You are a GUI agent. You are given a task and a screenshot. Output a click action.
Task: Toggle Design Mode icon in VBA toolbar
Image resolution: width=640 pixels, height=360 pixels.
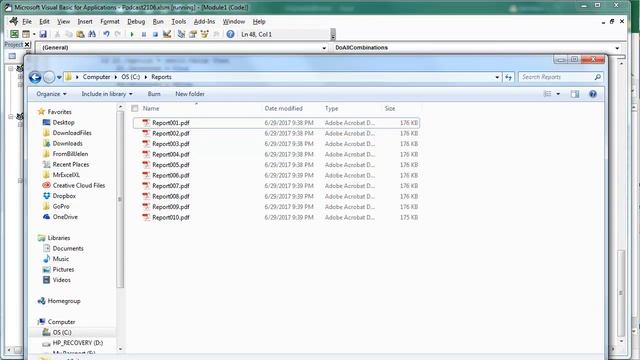tap(167, 34)
